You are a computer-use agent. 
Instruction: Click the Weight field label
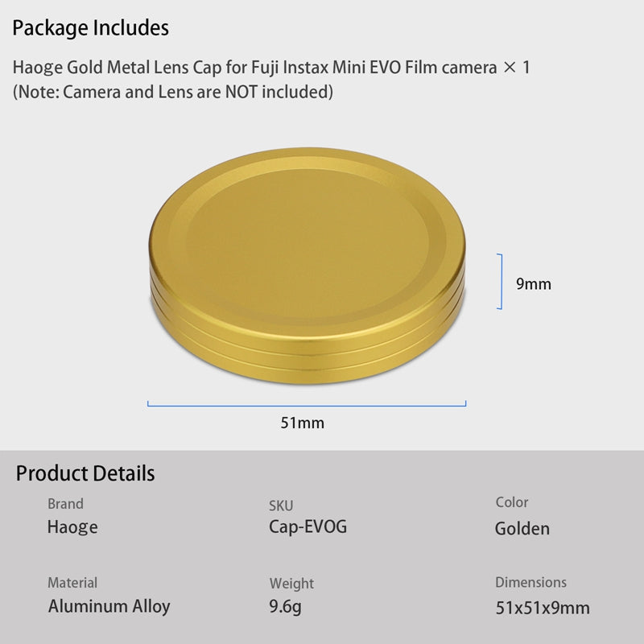click(291, 584)
